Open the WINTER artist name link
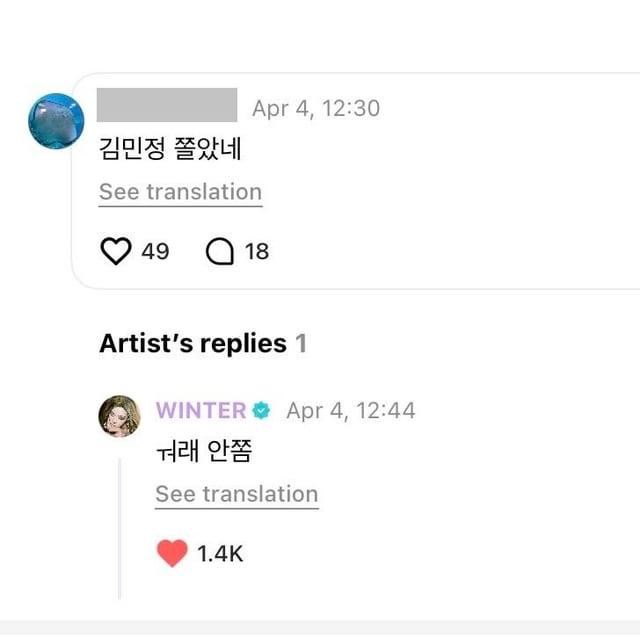640x637 pixels. point(201,410)
